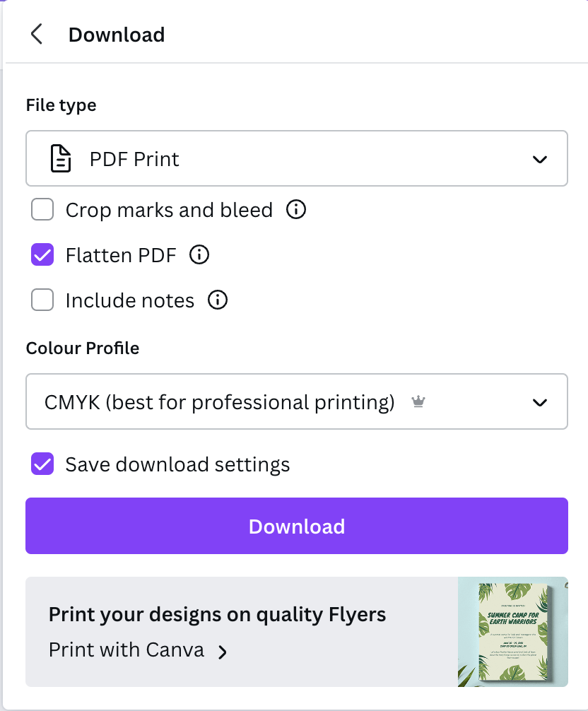Click the Download panel header title
588x711 pixels.
117,35
